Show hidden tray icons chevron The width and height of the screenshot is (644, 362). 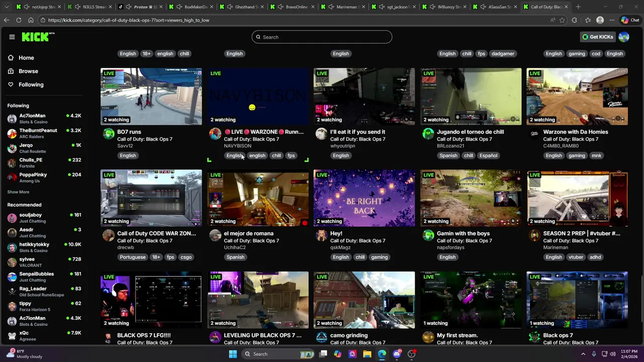(x=583, y=354)
